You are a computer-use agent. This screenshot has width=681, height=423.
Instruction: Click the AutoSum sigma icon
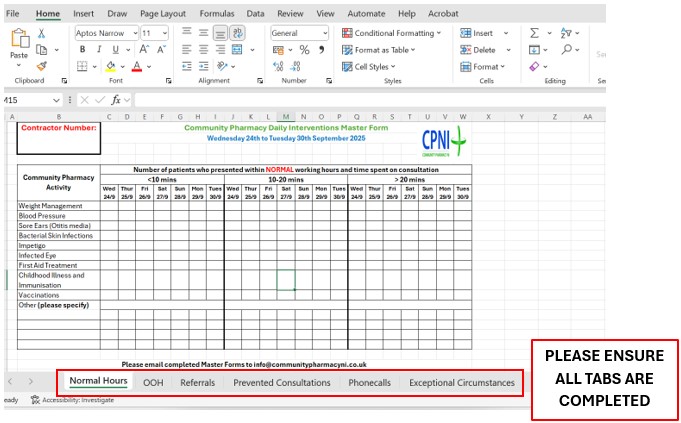coord(535,33)
